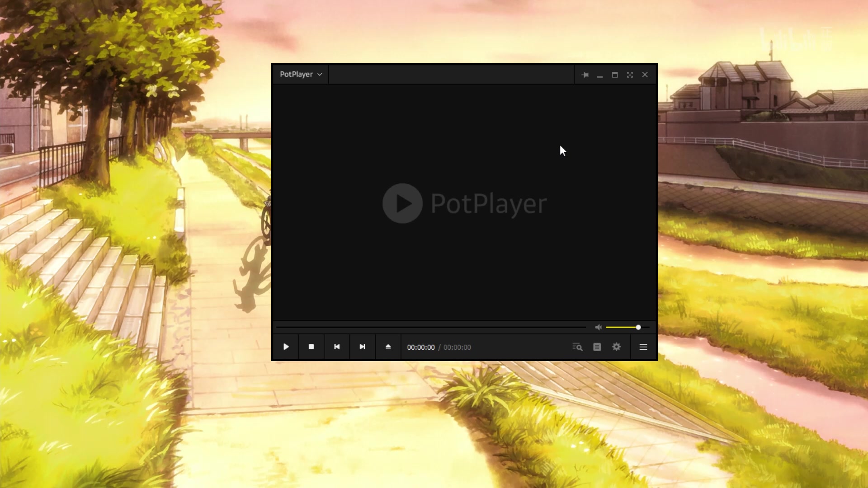Open the PotPlayer main menu dropdown
This screenshot has width=868, height=488.
301,75
